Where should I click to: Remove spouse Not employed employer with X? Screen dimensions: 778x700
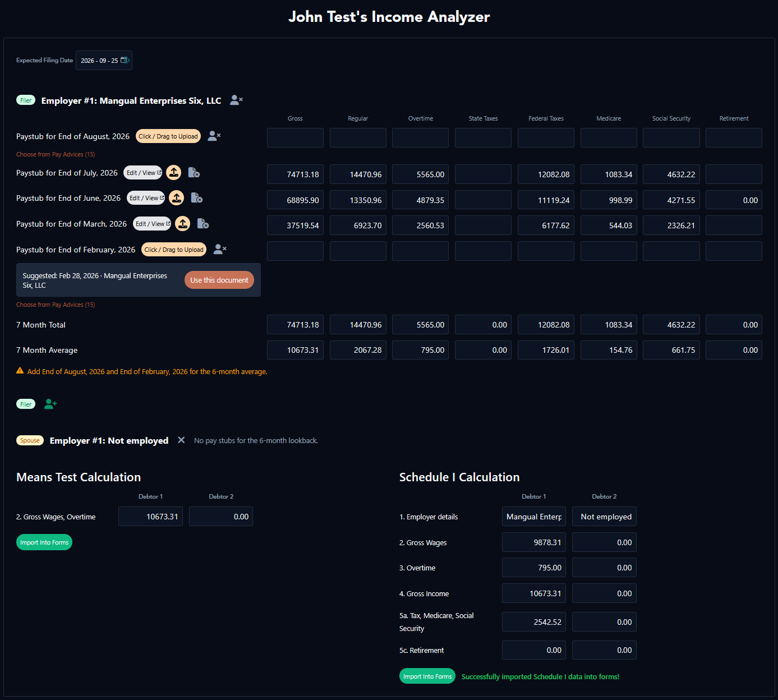[x=181, y=440]
